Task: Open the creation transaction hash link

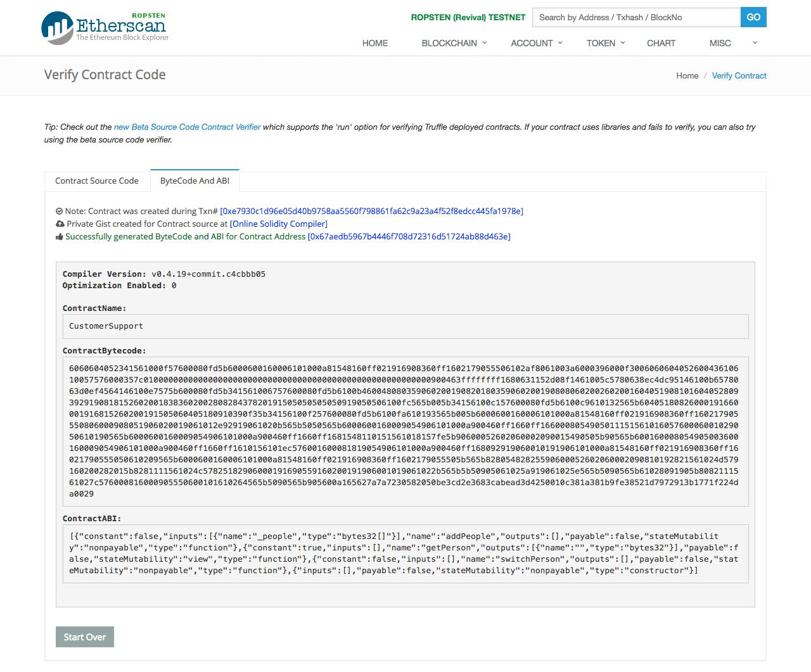Action: click(x=371, y=211)
